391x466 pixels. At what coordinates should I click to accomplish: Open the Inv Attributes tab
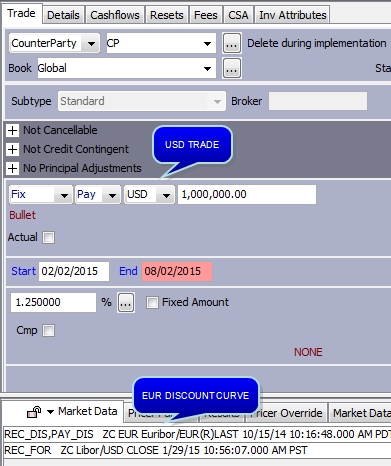(x=292, y=15)
